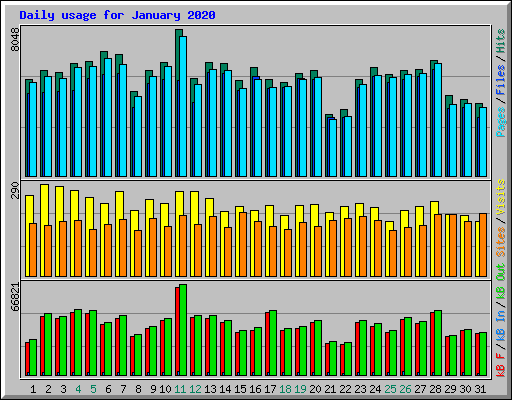The width and height of the screenshot is (512, 400).
Task: Click the tallest green kB Out bar, day 11
Action: pos(183,330)
